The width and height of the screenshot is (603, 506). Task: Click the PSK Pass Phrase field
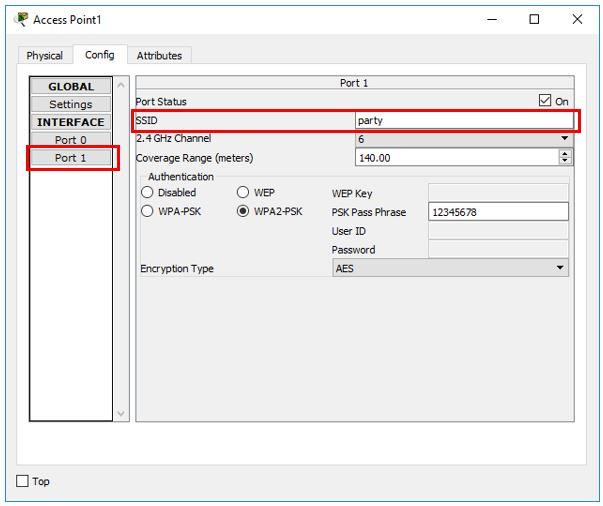[498, 212]
